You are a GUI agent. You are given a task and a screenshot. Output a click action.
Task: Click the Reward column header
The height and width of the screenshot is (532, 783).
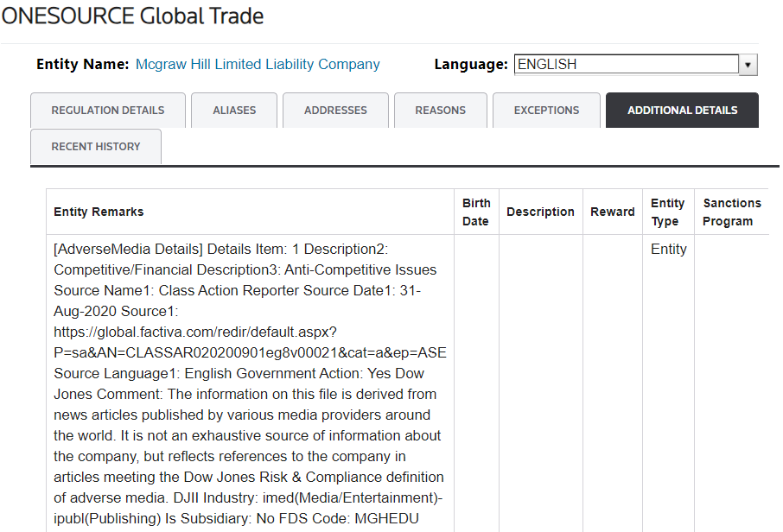coord(612,212)
